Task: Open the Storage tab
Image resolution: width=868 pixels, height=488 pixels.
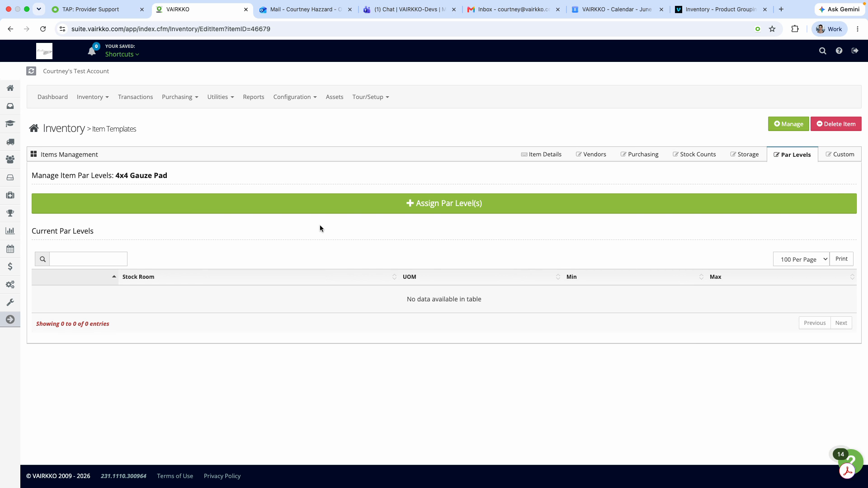Action: point(745,155)
